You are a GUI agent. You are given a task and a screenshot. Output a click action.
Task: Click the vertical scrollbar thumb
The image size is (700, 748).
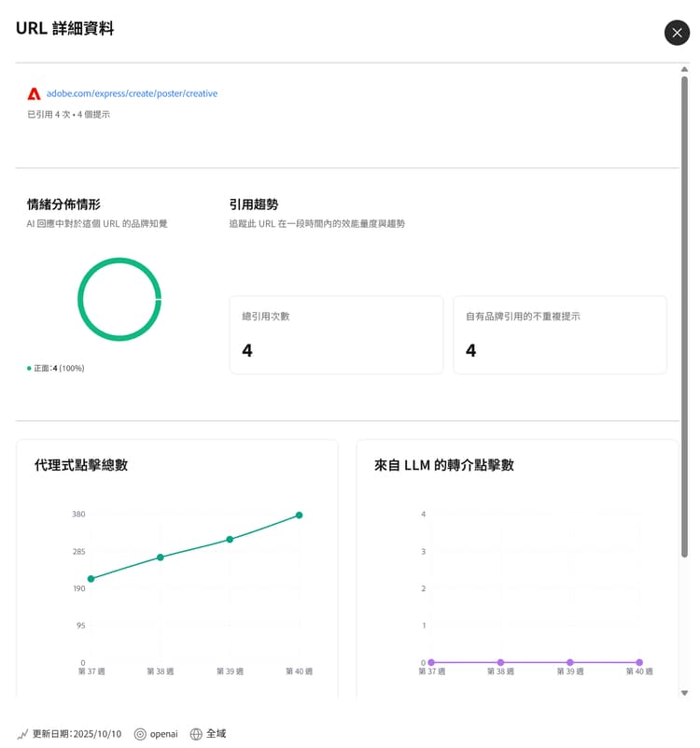click(684, 317)
